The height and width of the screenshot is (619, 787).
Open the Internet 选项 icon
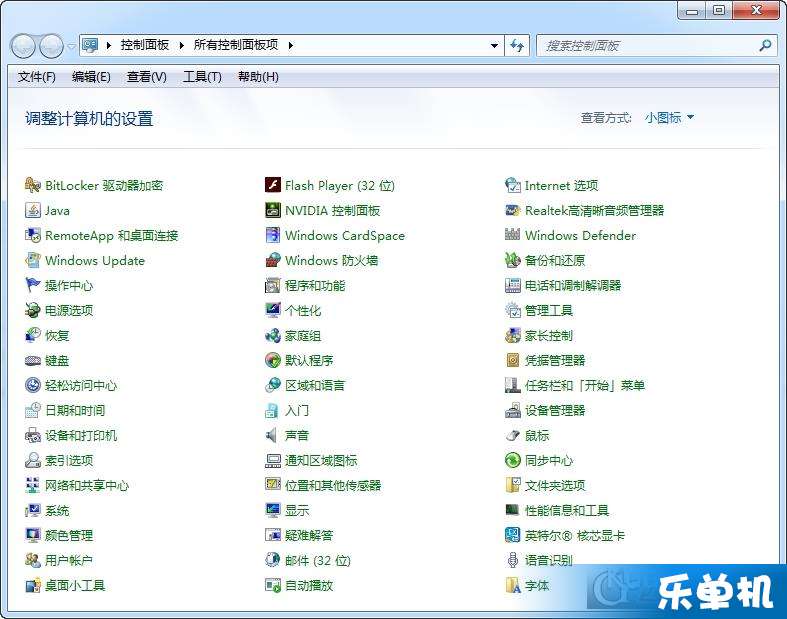512,185
